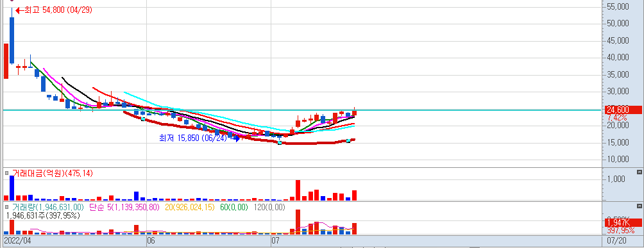Click the 1,000 label on trading value axis
This screenshot has width=644, height=248.
(616, 179)
